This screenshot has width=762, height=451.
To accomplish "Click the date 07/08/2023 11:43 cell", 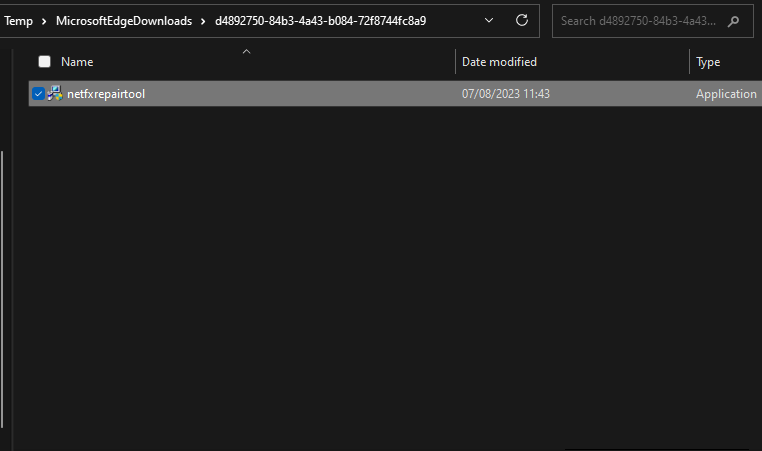I will pyautogui.click(x=505, y=94).
